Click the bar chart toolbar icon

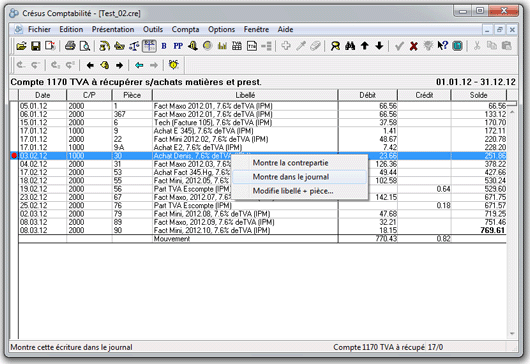tap(222, 46)
